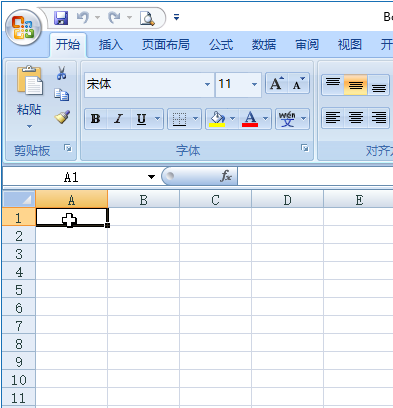Save the workbook with floppy icon
This screenshot has height=408, width=393.
(61, 18)
